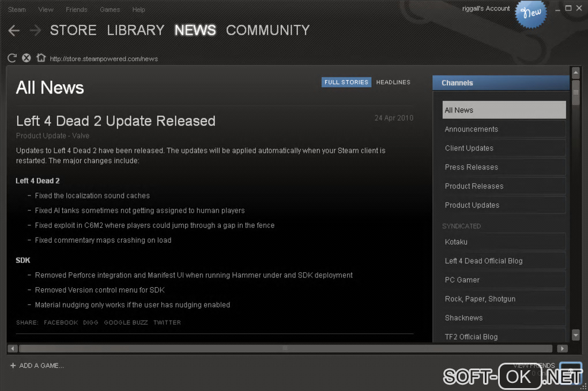
Task: Click the SDK section heading
Action: click(23, 261)
